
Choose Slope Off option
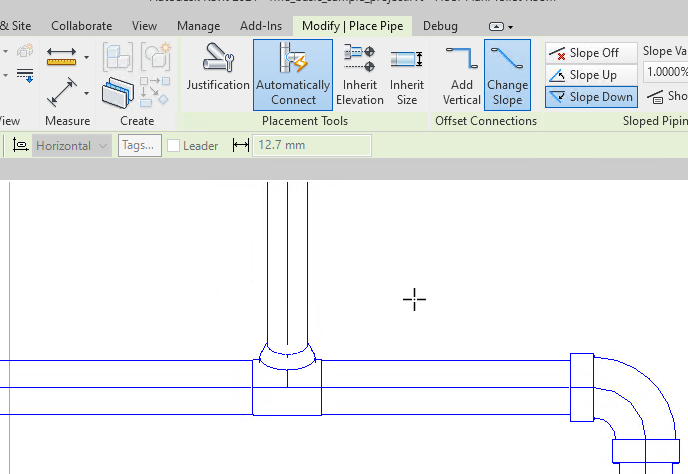pos(591,53)
